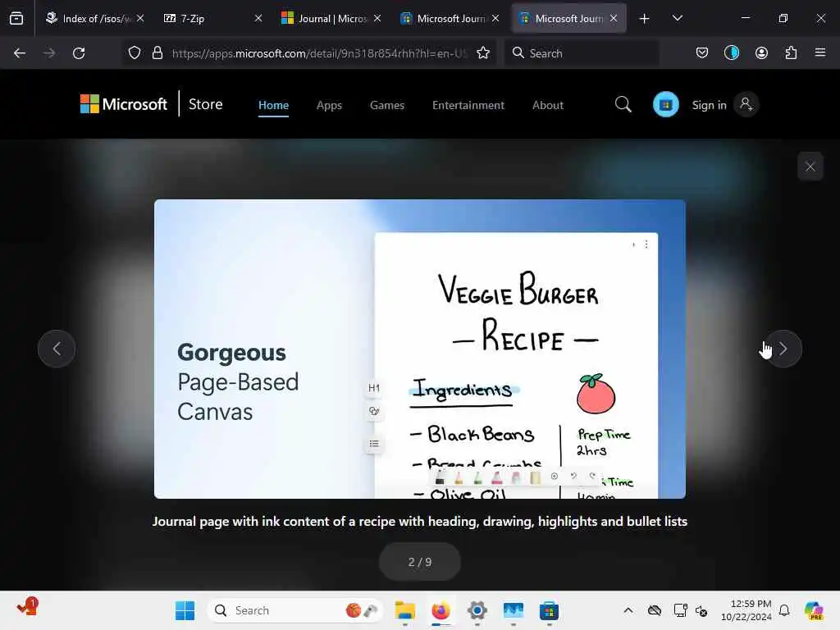Open the Store link beside Microsoft logo

pyautogui.click(x=205, y=104)
